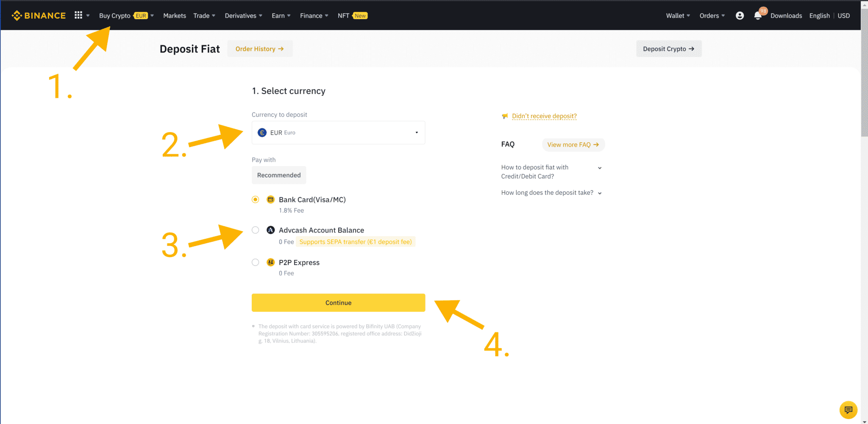This screenshot has height=424, width=868.
Task: Expand 'How long does the deposit take?'
Action: [x=551, y=193]
